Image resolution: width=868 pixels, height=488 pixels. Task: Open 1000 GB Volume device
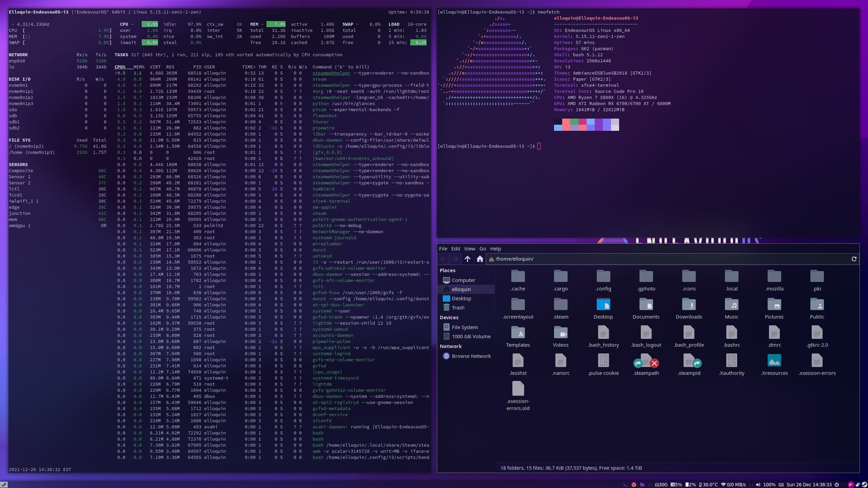(x=471, y=337)
